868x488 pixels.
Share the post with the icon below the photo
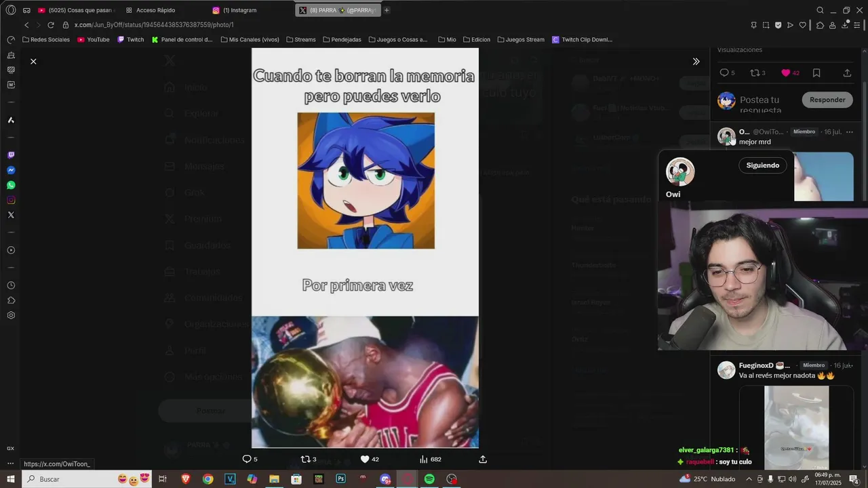coord(483,459)
